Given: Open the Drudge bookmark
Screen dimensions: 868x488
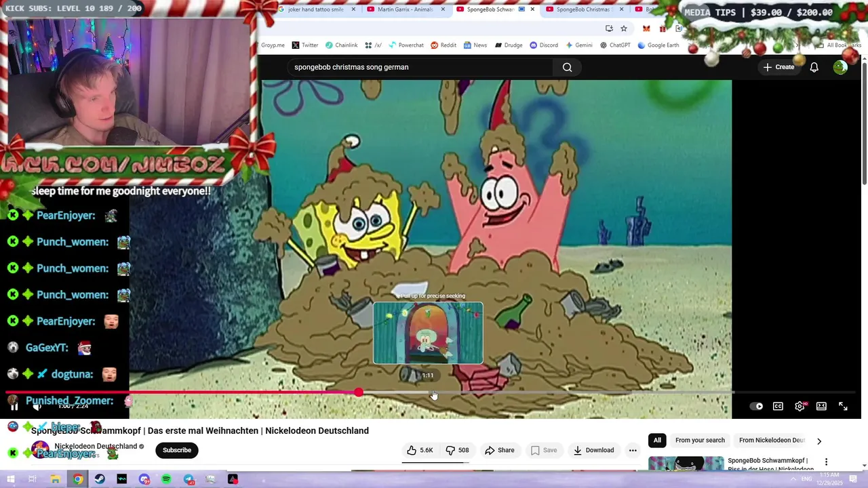Looking at the screenshot, I should pos(509,45).
